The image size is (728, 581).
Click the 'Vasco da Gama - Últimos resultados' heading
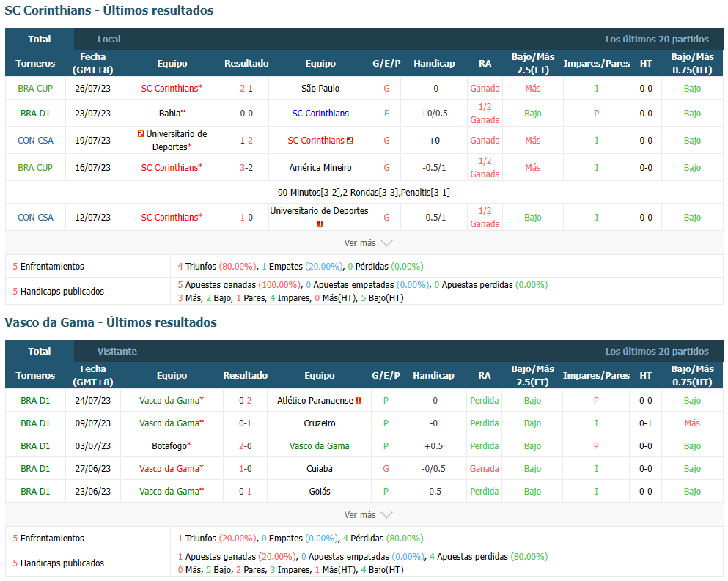(111, 322)
